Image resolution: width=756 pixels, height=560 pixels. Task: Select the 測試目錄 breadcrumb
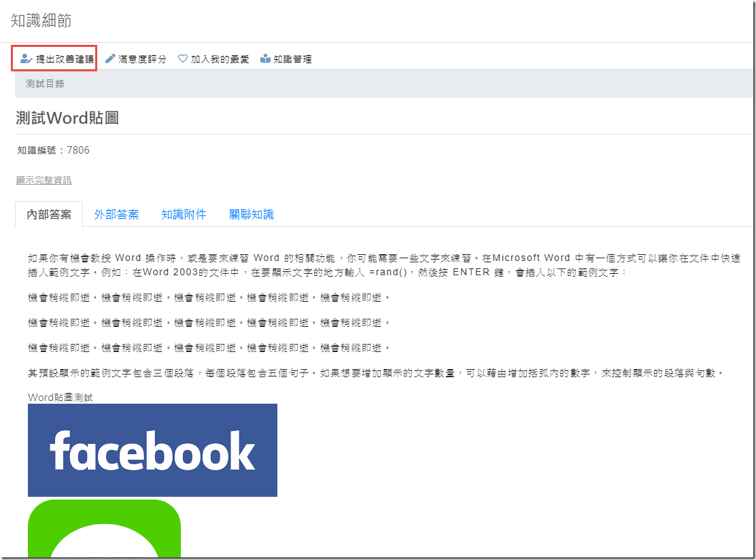pyautogui.click(x=45, y=84)
